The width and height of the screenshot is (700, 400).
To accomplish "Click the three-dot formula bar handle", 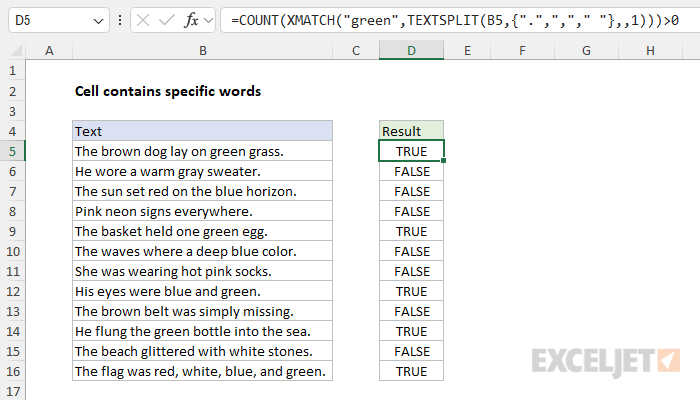I will [120, 20].
